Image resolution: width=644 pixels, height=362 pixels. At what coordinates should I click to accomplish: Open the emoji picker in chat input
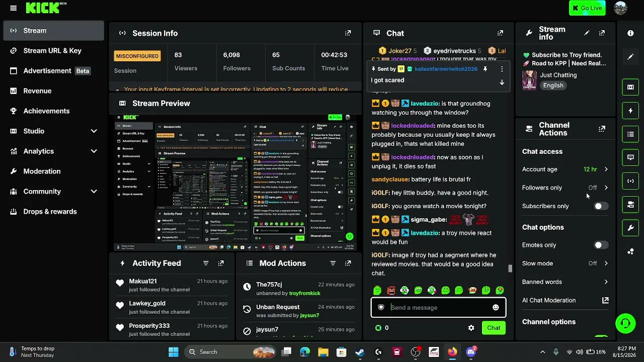tap(496, 307)
